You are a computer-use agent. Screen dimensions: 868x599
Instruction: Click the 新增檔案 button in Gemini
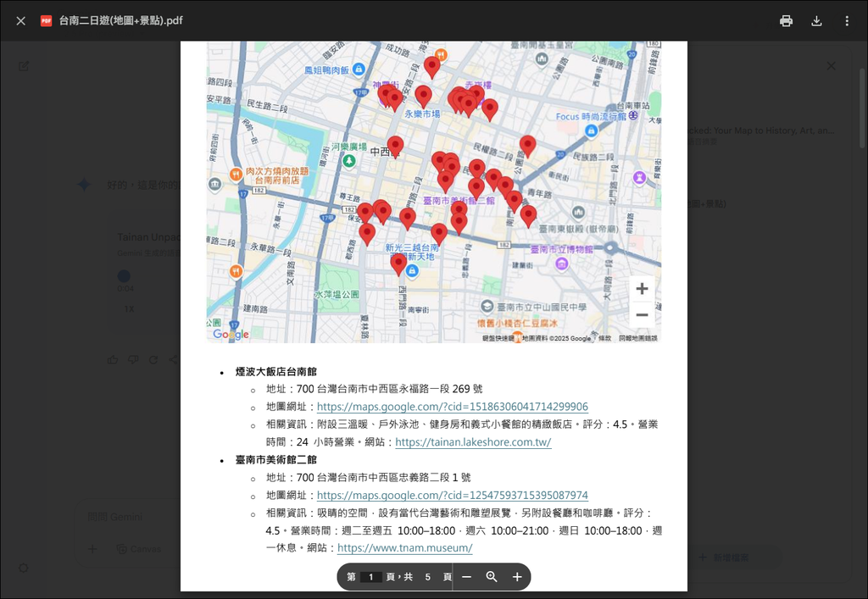[726, 557]
